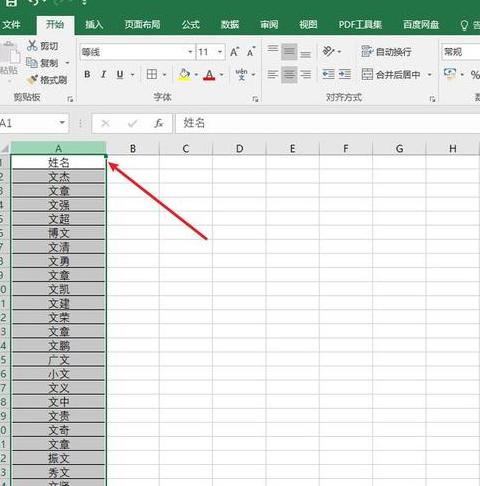480x486 pixels.
Task: Open clipboard group dialog launcher
Action: click(70, 99)
